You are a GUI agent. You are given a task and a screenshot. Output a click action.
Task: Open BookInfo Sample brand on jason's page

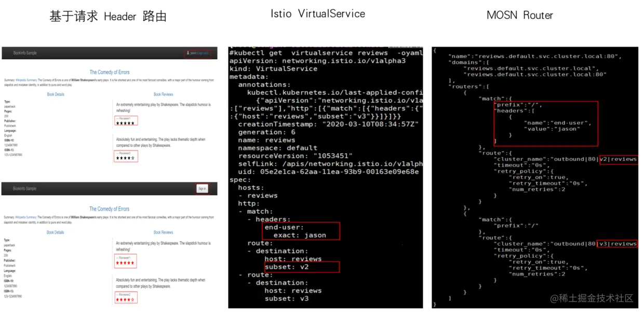(25, 53)
